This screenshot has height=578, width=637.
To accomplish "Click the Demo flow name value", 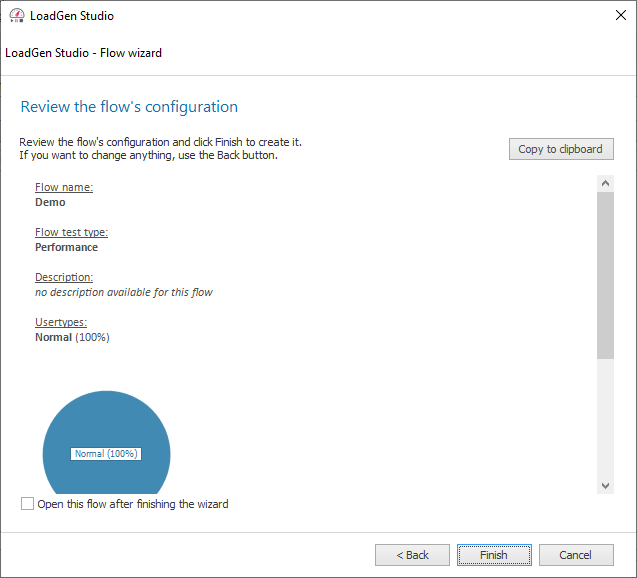I will 50,202.
